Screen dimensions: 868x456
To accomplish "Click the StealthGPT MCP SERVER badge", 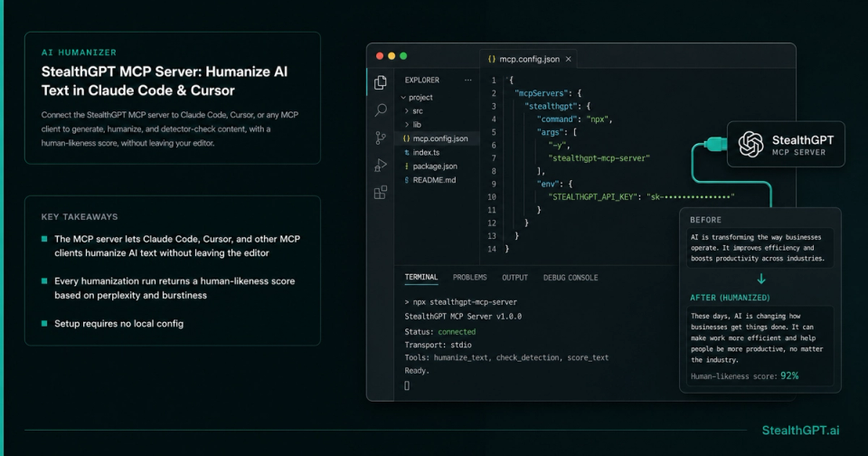I will click(x=786, y=144).
